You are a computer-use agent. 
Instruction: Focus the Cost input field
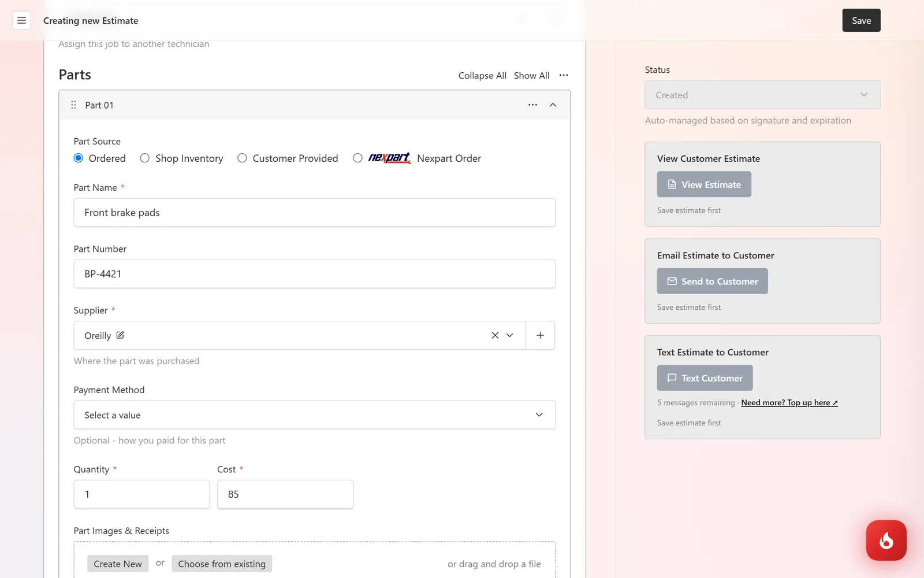285,494
